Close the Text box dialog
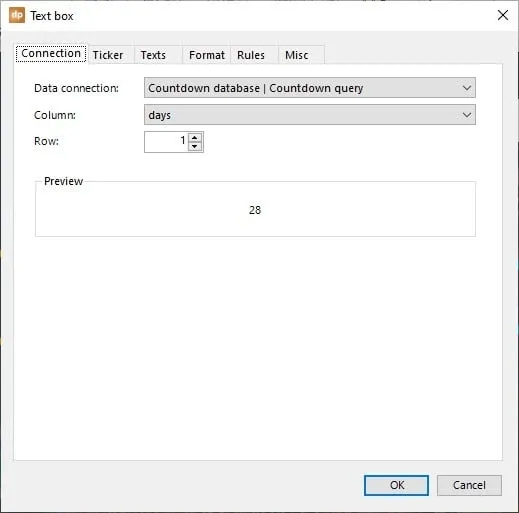 coord(503,15)
